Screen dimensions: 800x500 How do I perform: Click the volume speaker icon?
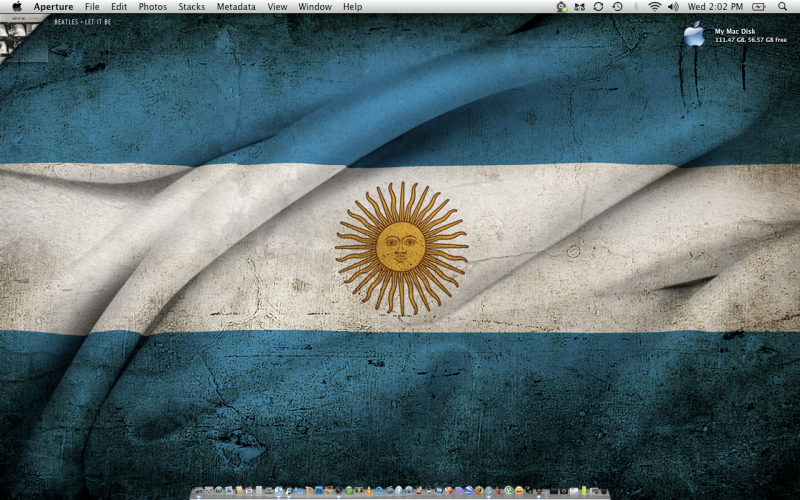[673, 6]
